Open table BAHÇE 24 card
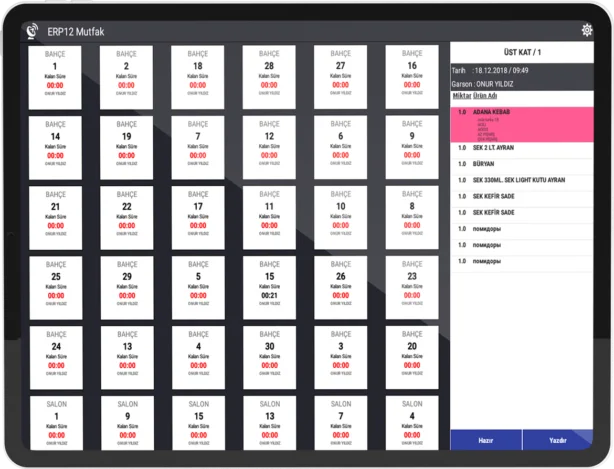This screenshot has width=614, height=469. coord(56,358)
